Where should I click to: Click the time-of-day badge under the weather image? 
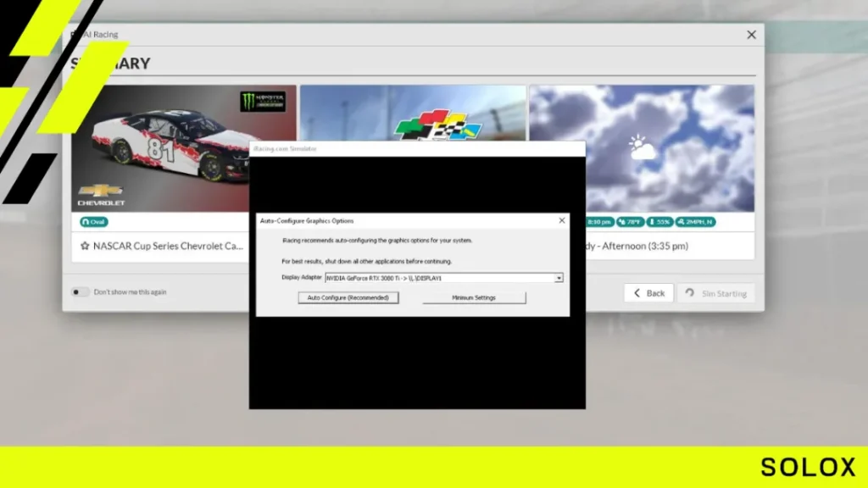(x=599, y=222)
